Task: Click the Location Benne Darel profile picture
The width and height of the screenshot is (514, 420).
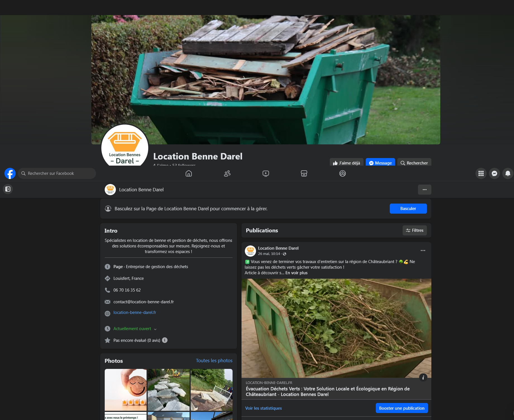Action: (x=125, y=145)
